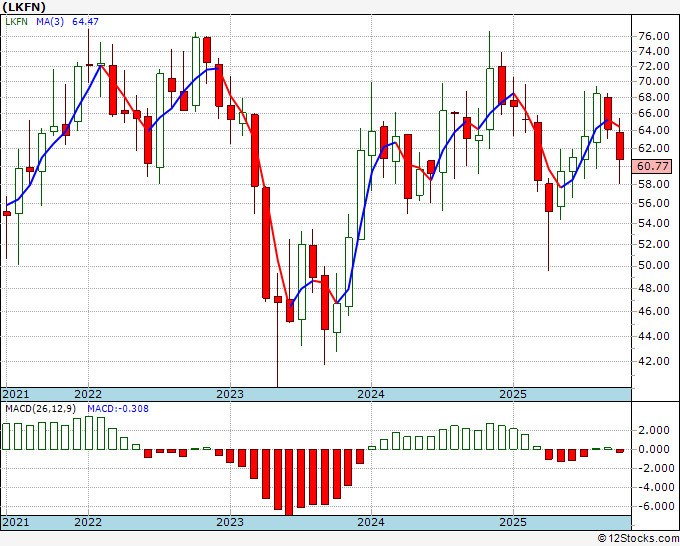The height and width of the screenshot is (546, 680).
Task: Click the 44.00 price axis label
Action: [654, 336]
